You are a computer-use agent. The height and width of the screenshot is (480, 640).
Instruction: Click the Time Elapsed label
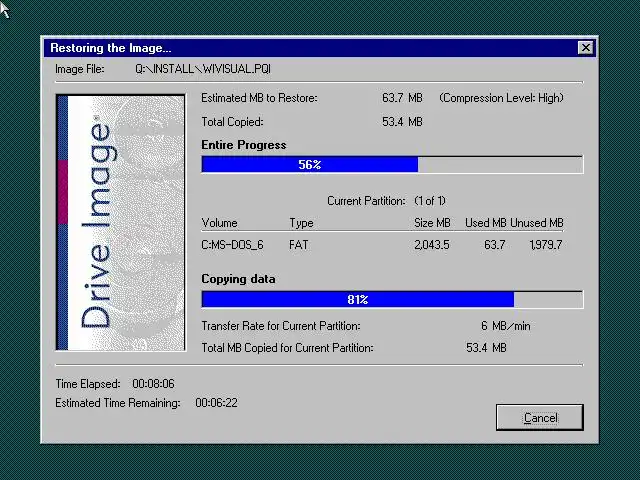[88, 384]
